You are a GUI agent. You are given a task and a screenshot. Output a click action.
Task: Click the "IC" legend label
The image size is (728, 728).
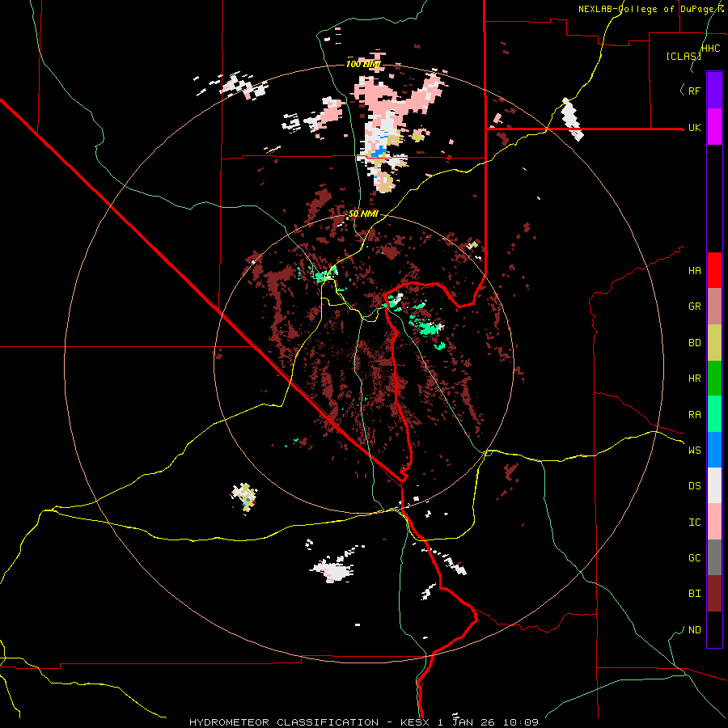[695, 523]
